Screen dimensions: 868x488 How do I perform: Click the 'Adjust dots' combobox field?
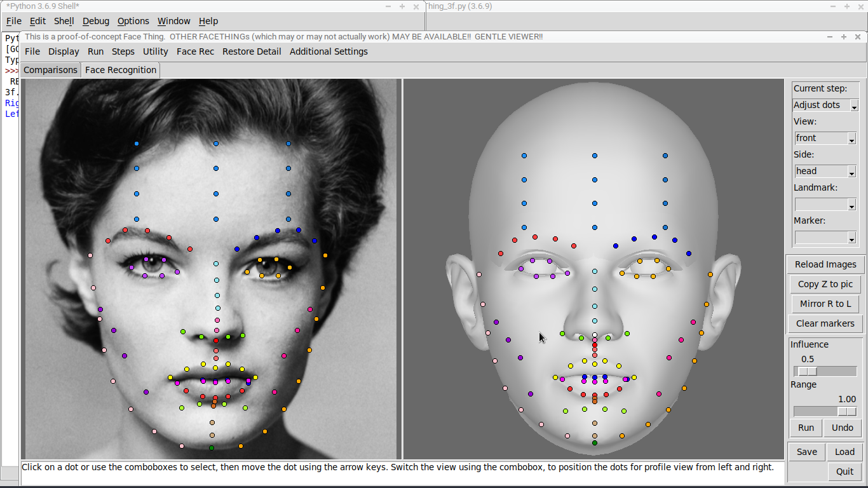tap(821, 105)
